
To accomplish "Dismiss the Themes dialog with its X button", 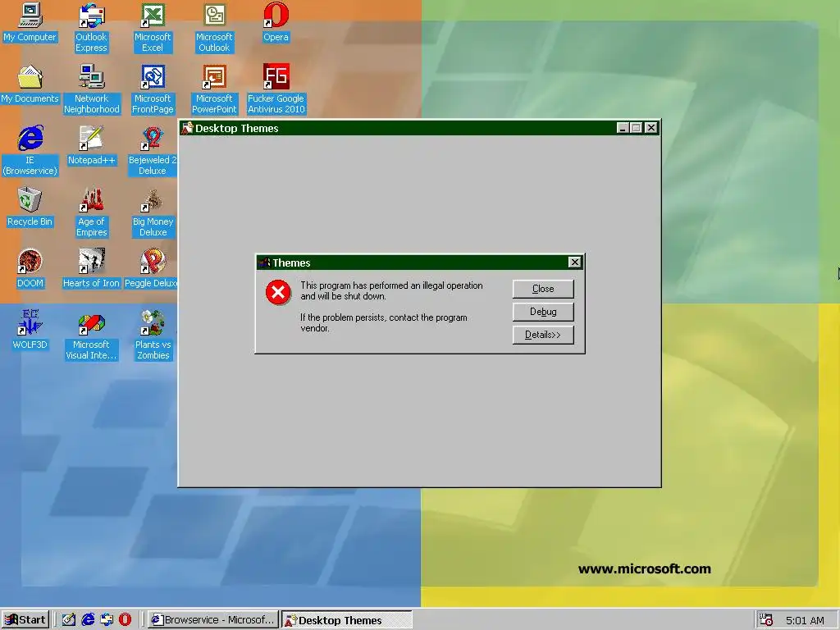I will pos(574,262).
